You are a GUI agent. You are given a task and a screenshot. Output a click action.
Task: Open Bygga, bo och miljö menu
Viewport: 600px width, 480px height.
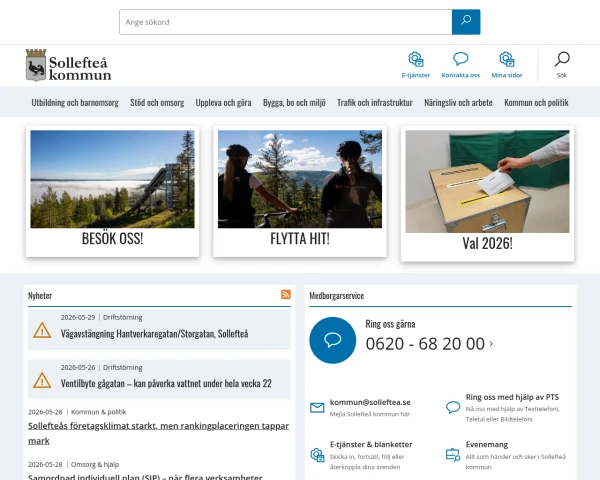[x=294, y=102]
